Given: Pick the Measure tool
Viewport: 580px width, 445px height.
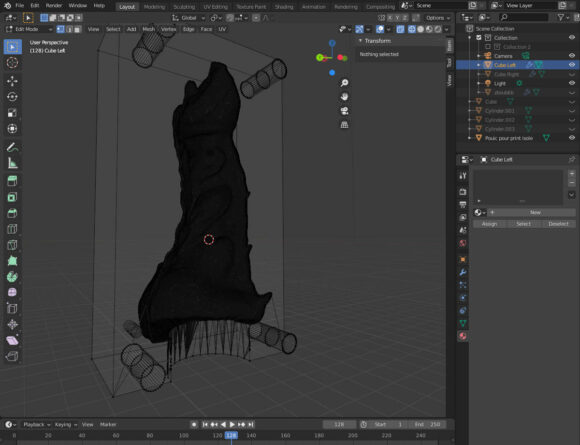Looking at the screenshot, I should 13,163.
